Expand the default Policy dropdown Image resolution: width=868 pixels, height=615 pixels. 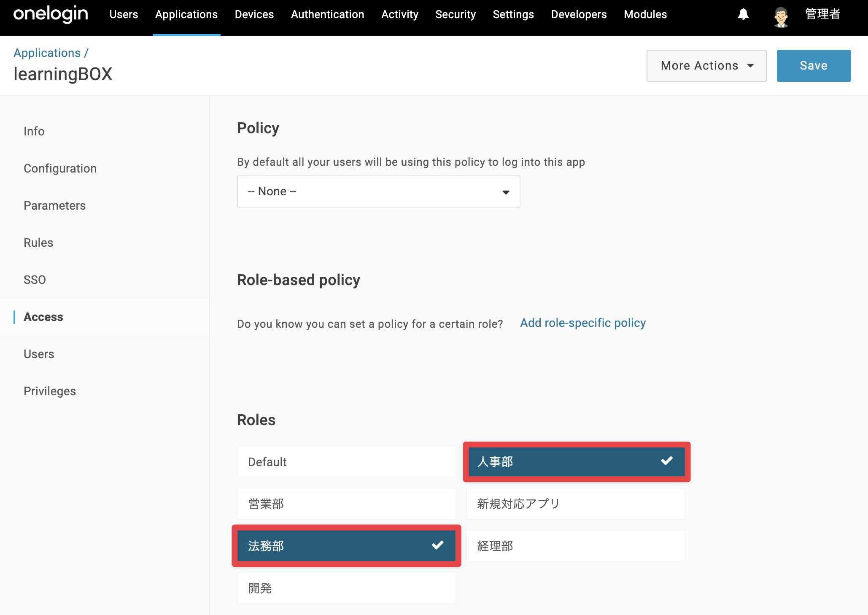pyautogui.click(x=379, y=192)
